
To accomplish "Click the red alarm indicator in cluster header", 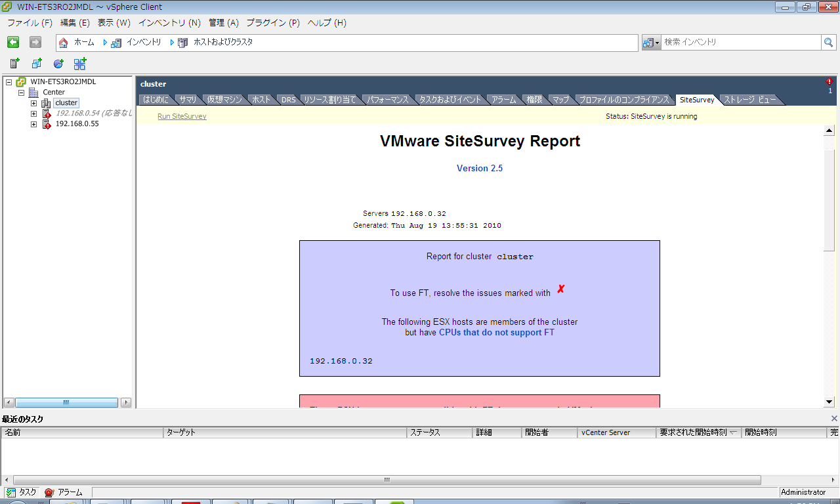I will [x=829, y=82].
